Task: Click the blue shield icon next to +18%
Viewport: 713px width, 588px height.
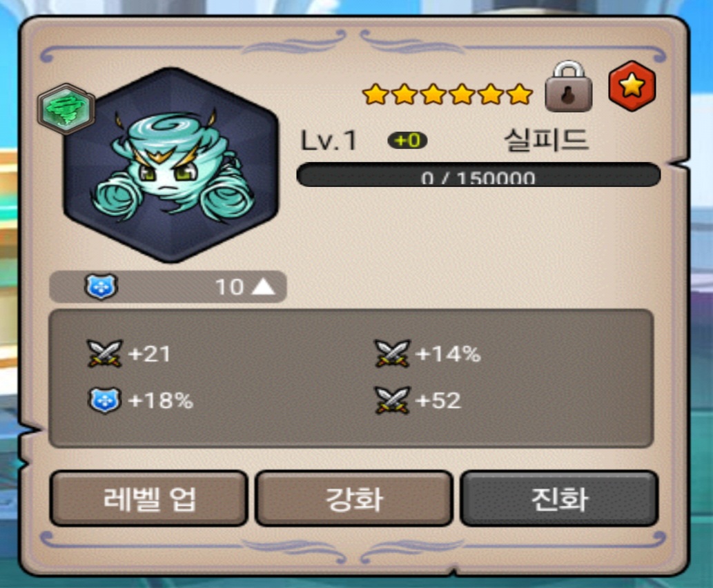Action: click(105, 400)
